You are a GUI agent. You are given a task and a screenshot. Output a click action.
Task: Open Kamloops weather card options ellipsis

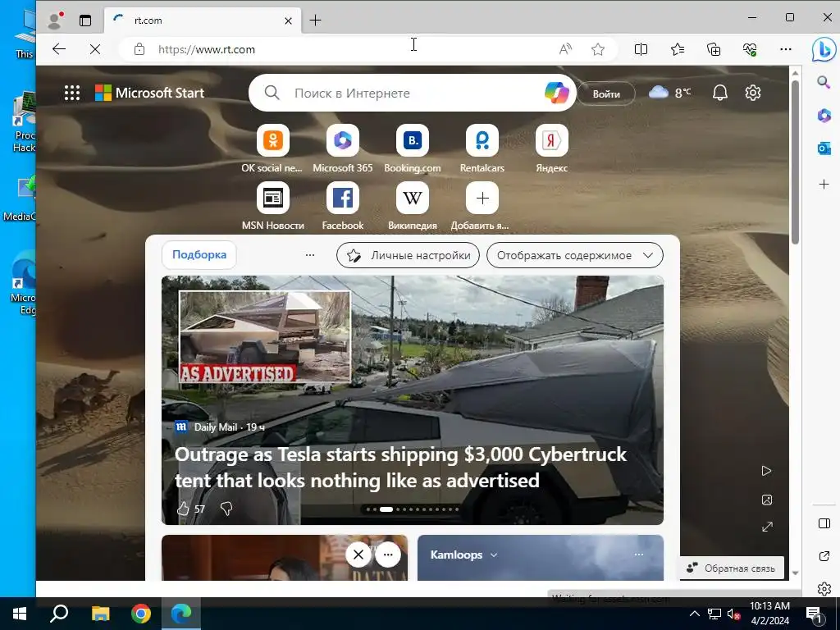[638, 555]
